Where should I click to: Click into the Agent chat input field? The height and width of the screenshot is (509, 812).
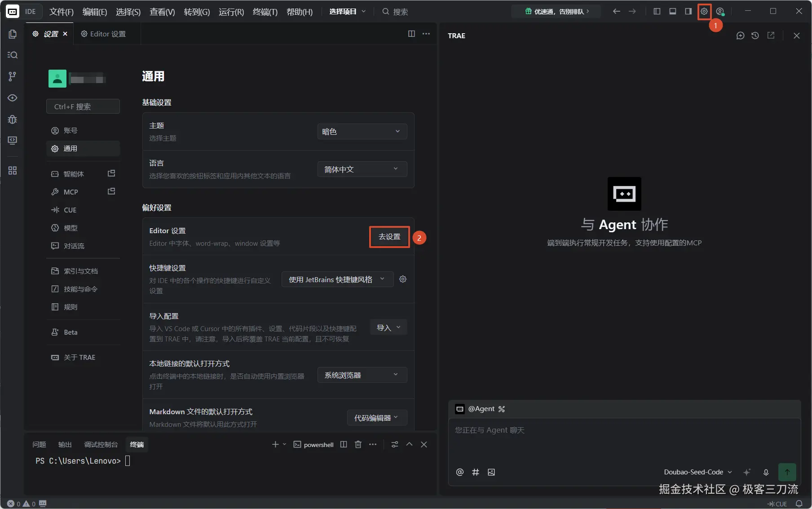click(x=624, y=439)
